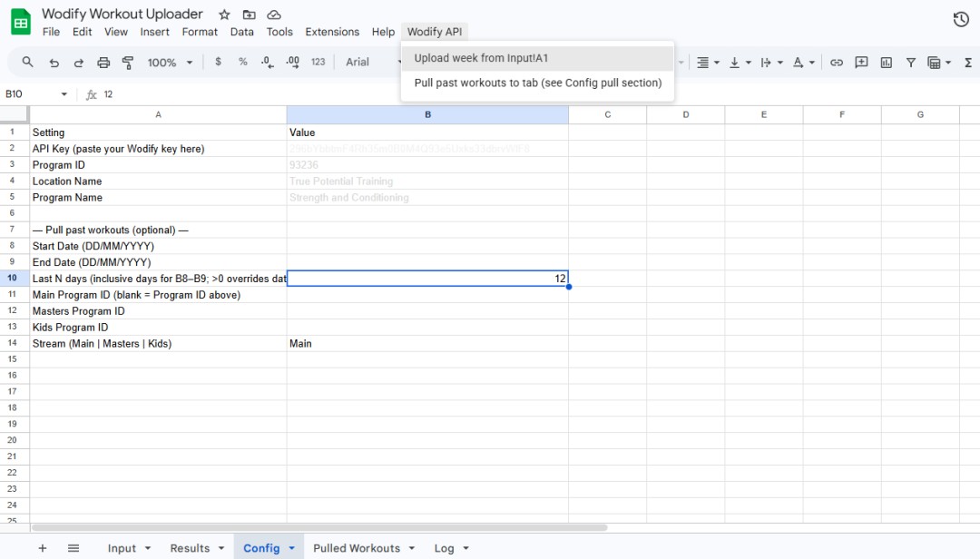980x559 pixels.
Task: Open Input tab options arrow
Action: click(x=148, y=548)
